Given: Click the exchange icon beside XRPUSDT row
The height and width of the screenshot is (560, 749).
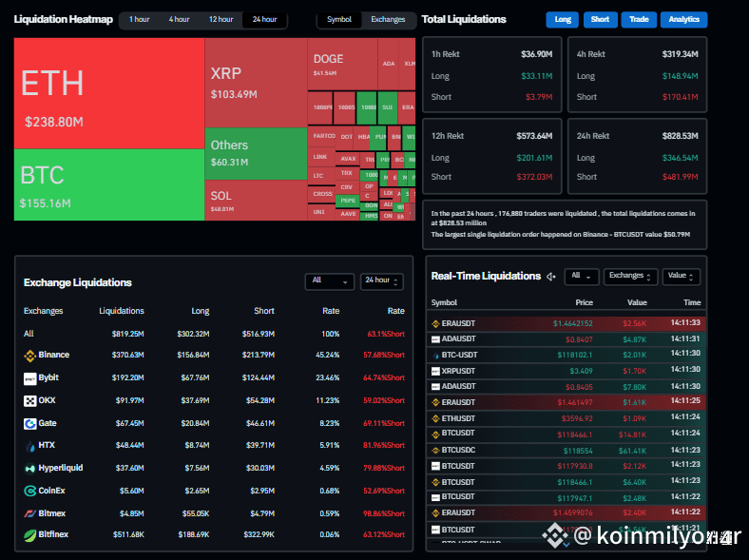Looking at the screenshot, I should (x=435, y=371).
